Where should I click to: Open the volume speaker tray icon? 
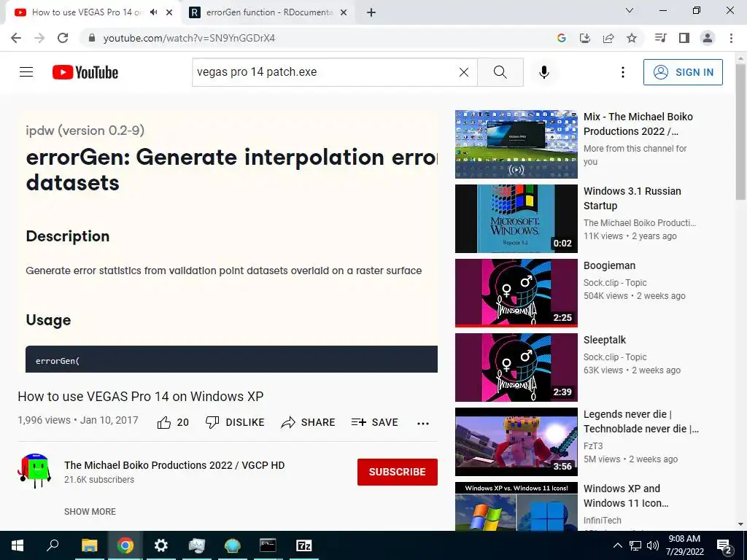(x=653, y=545)
